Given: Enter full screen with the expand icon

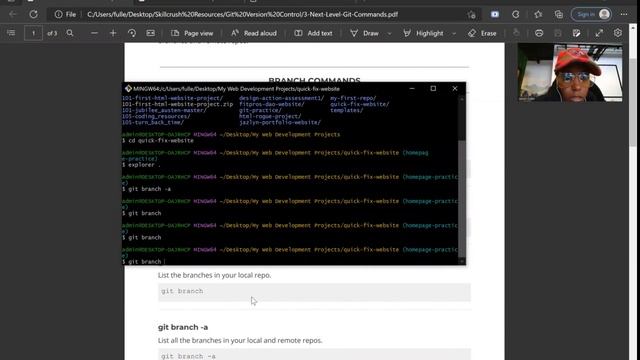Looking at the screenshot, I should coord(599,33).
